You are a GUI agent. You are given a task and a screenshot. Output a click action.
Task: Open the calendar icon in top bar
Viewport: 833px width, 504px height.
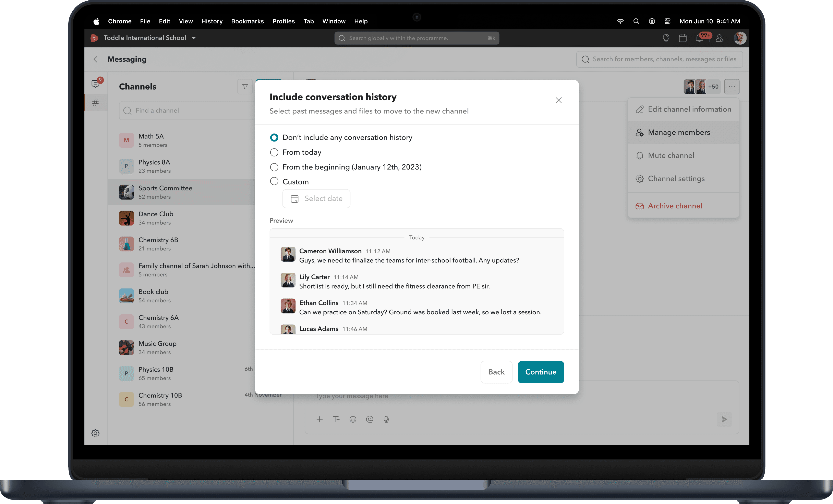tap(683, 38)
